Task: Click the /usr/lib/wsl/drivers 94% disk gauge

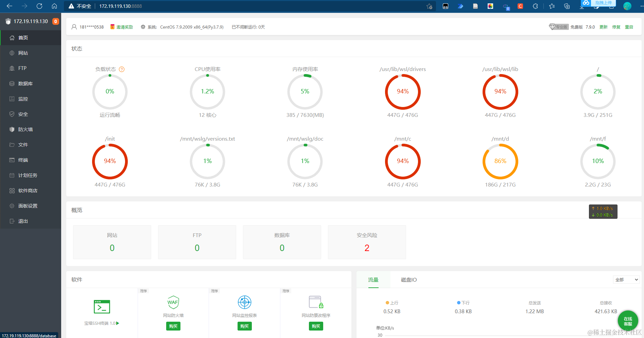Action: coord(403,92)
